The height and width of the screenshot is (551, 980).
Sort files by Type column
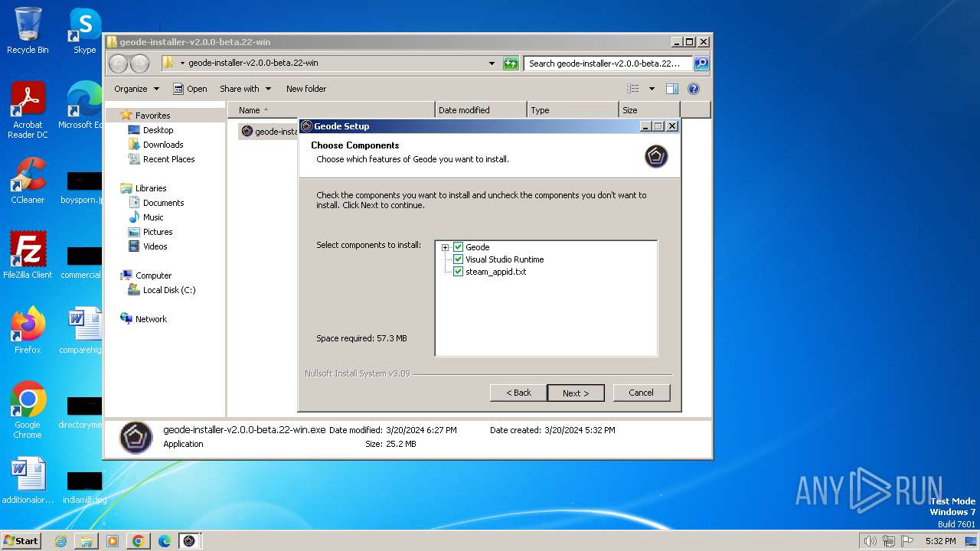(573, 110)
